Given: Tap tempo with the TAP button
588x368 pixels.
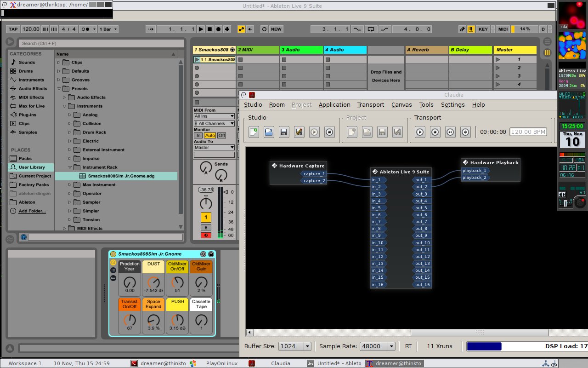Looking at the screenshot, I should point(13,29).
